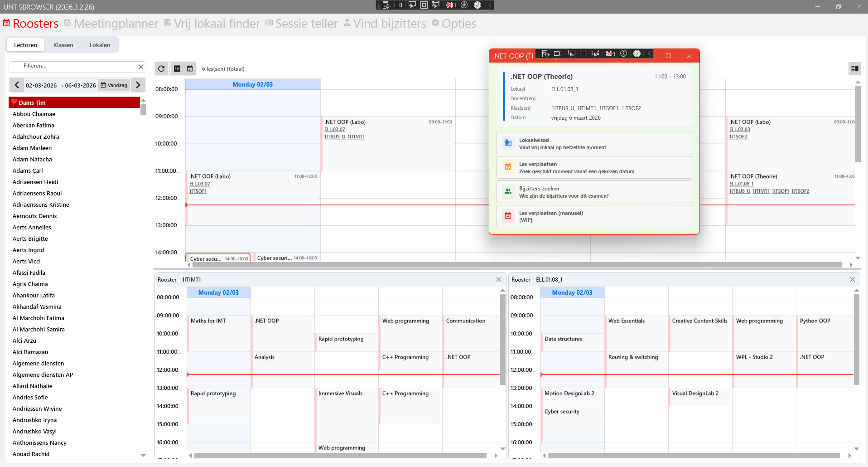868x467 pixels.
Task: Open class link 1ITIMT1 in Tuesday lesson
Action: [x=356, y=137]
